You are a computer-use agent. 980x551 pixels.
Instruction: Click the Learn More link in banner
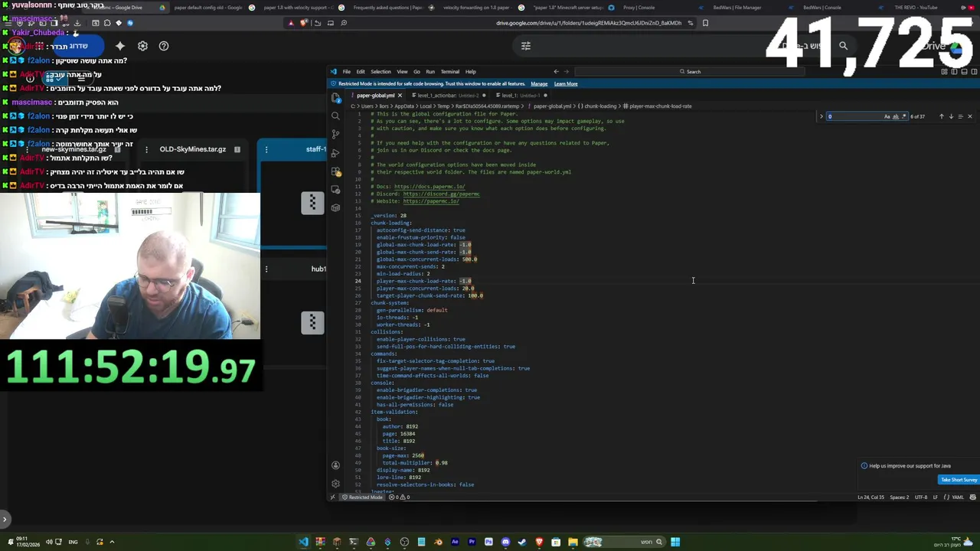tap(566, 84)
